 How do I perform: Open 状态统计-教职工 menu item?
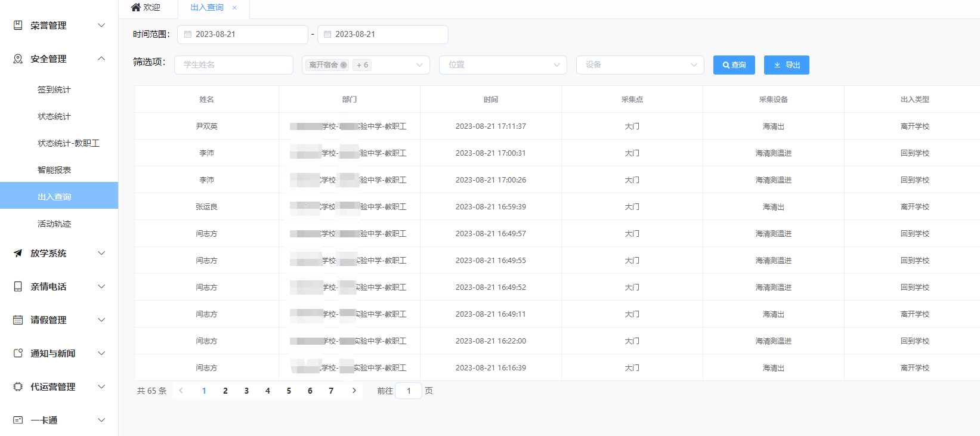[x=59, y=143]
